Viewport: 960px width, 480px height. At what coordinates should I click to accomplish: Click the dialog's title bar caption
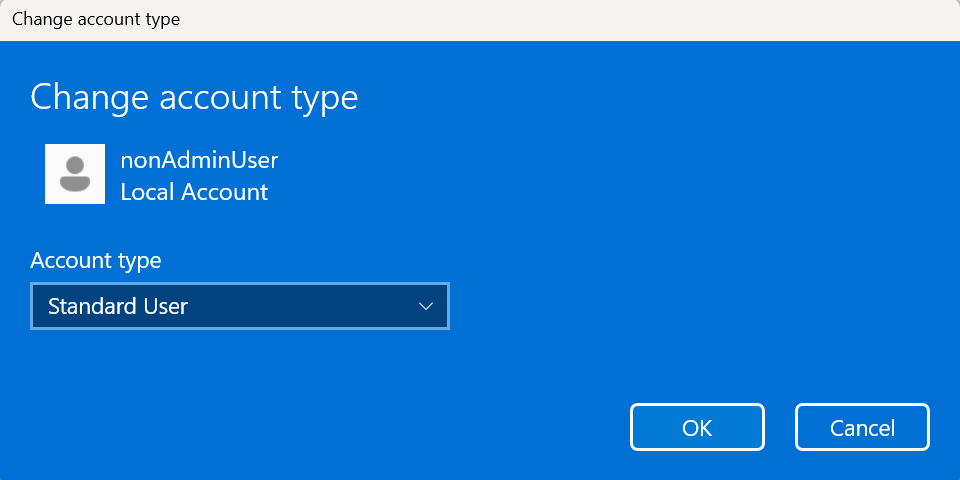(96, 19)
